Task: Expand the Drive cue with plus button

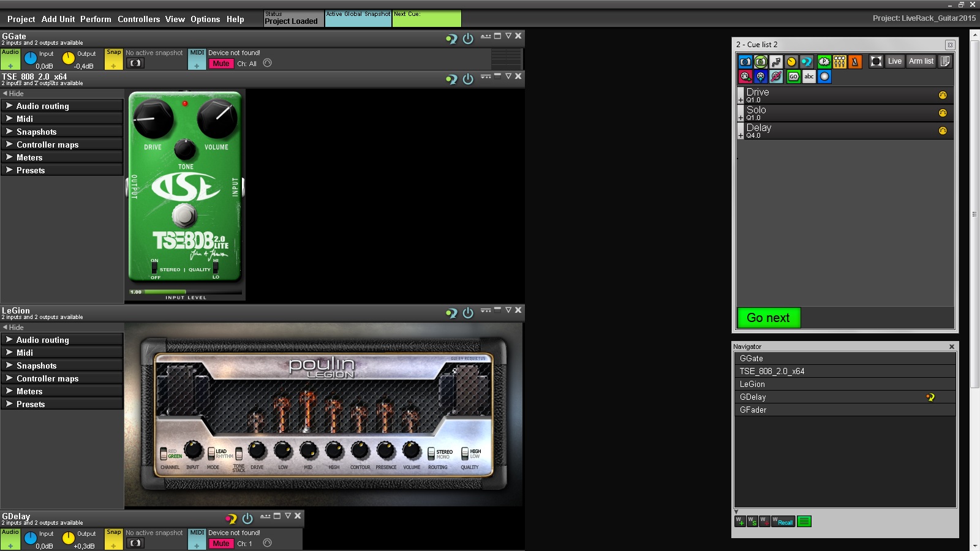Action: coord(741,100)
